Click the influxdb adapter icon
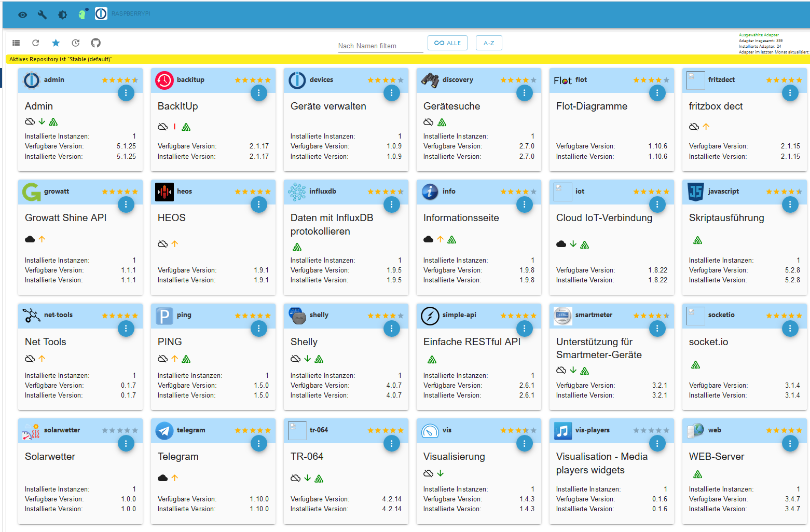The width and height of the screenshot is (810, 532). tap(297, 192)
